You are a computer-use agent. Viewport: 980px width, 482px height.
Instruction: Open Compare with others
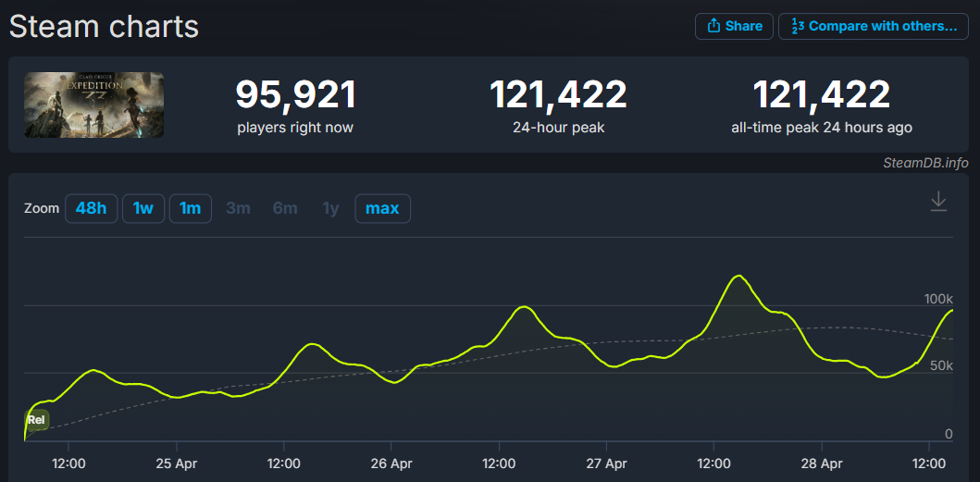pos(874,26)
